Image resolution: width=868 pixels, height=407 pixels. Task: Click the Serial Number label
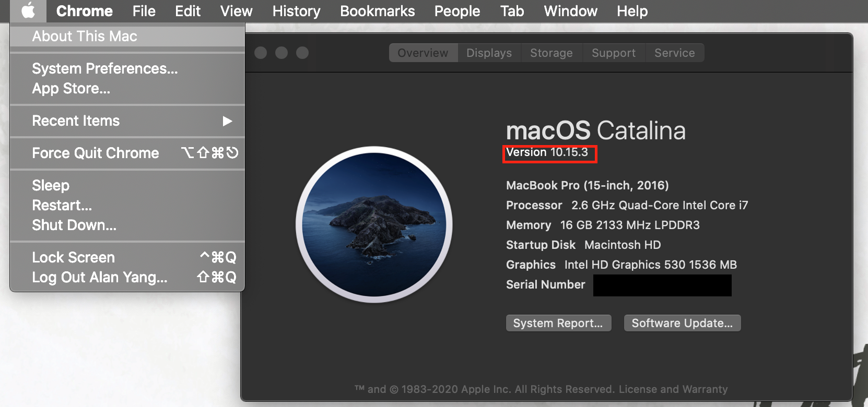tap(546, 284)
